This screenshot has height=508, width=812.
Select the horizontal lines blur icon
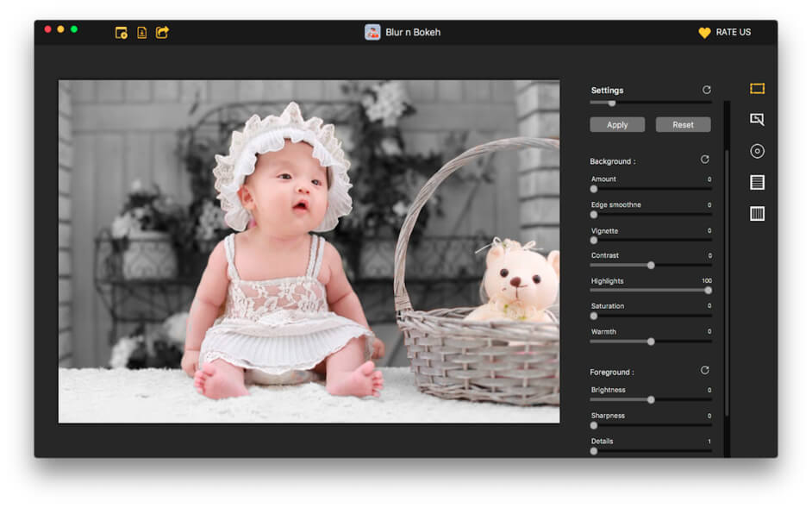(x=757, y=182)
